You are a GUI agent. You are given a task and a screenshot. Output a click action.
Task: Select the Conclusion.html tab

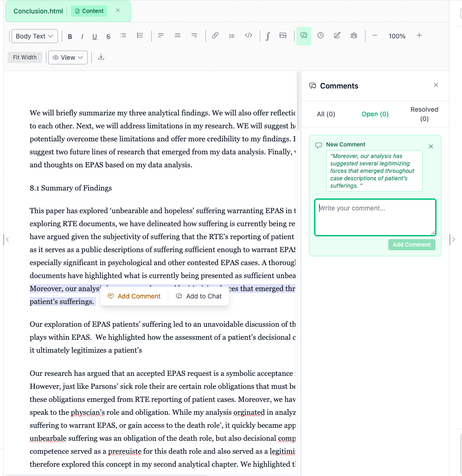coord(38,11)
